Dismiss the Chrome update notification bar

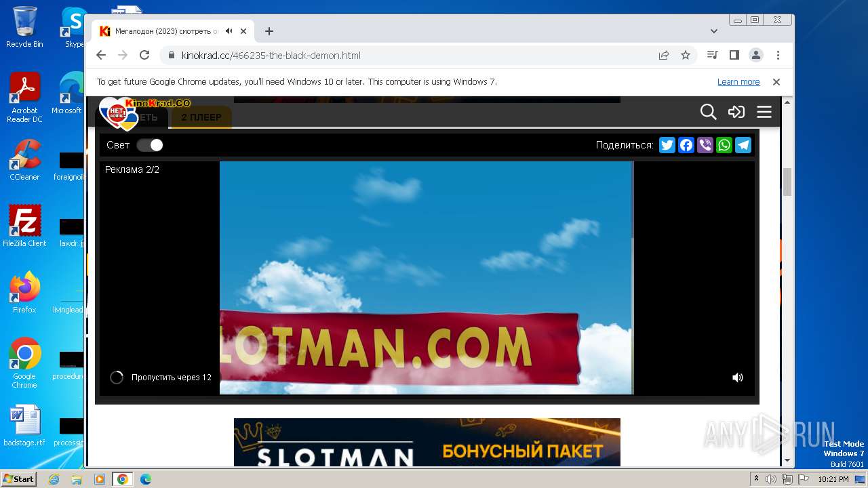[x=776, y=82]
